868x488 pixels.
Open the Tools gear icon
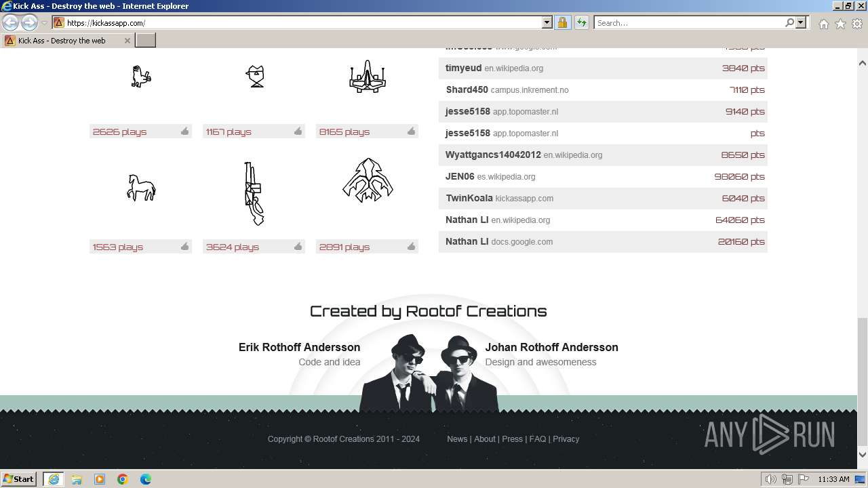click(x=857, y=24)
